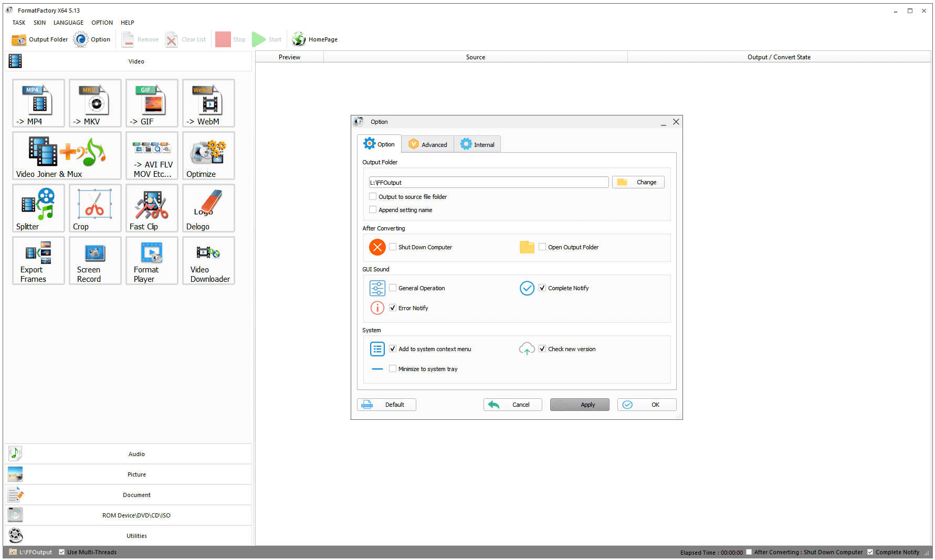This screenshot has height=560, width=935.
Task: Select the GIF conversion tool
Action: pos(152,103)
